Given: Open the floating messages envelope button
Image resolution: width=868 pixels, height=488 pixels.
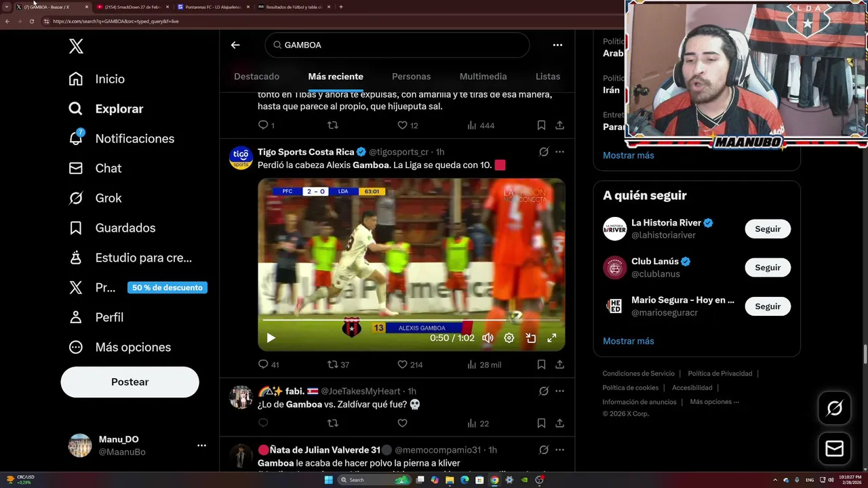Looking at the screenshot, I should pos(835,449).
